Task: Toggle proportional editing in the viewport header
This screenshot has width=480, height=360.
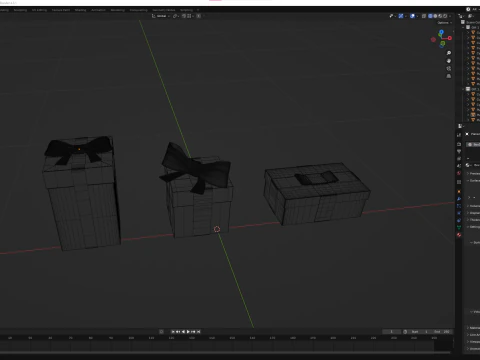Action: tap(198, 16)
